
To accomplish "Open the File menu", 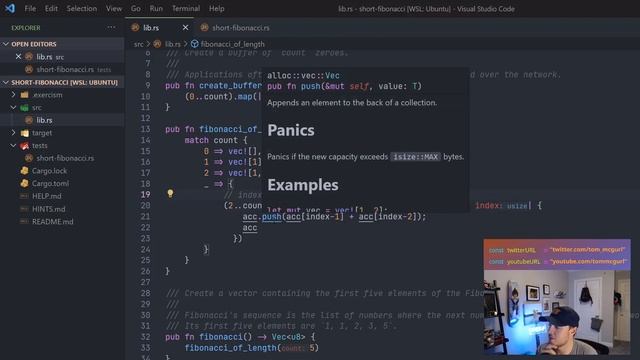I will pos(30,9).
